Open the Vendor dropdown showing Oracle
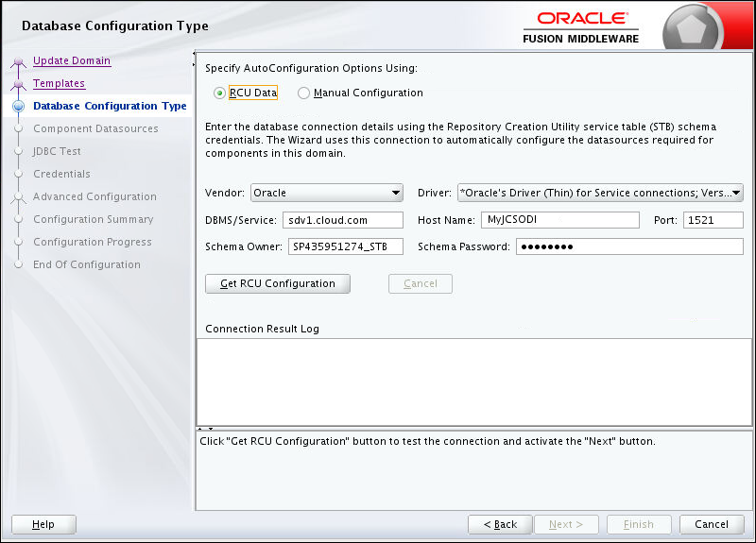Image resolution: width=756 pixels, height=543 pixels. pos(326,193)
